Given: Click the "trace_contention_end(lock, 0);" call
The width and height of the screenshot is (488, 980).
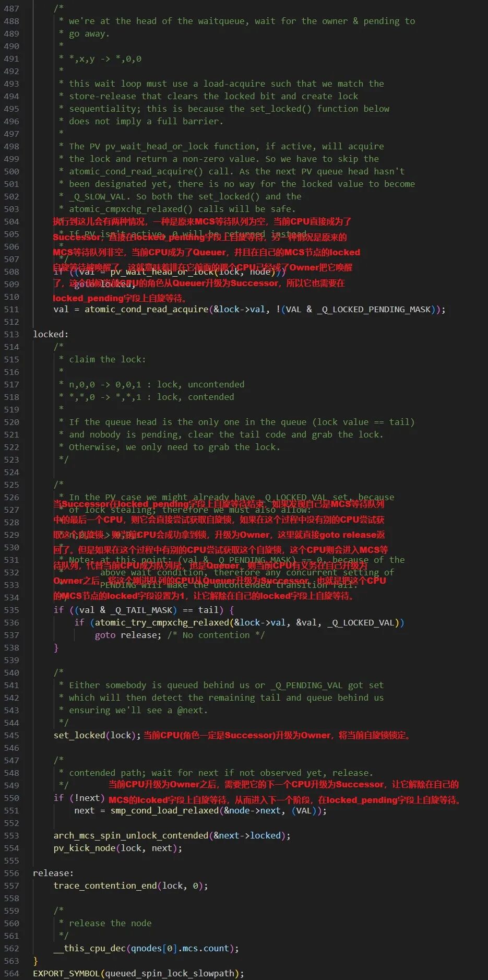Looking at the screenshot, I should (130, 885).
